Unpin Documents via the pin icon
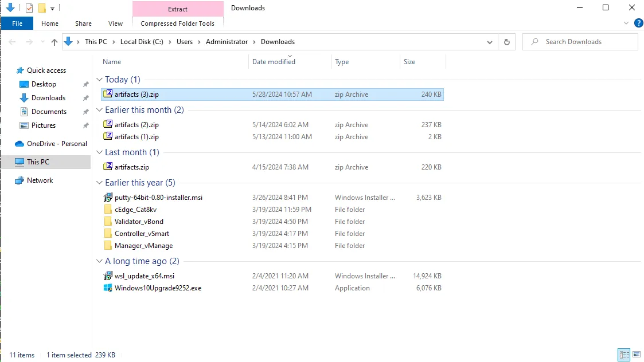Viewport: 644px width, 362px height. tap(86, 111)
